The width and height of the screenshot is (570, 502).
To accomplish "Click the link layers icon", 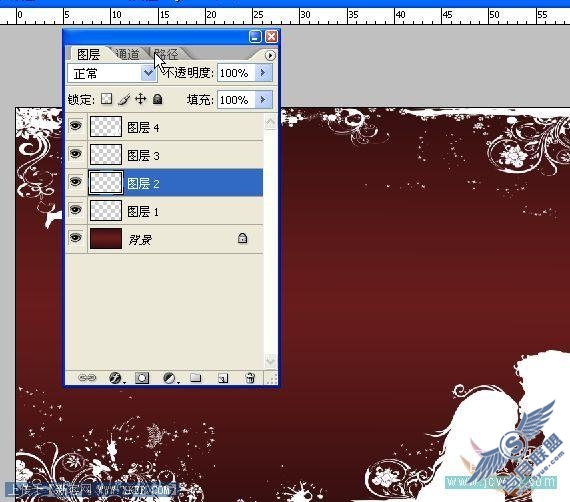I will pyautogui.click(x=87, y=378).
